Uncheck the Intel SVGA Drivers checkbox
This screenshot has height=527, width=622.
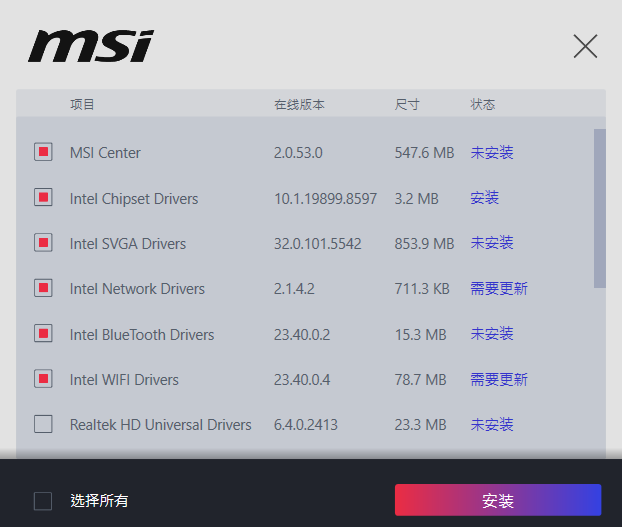tap(43, 242)
